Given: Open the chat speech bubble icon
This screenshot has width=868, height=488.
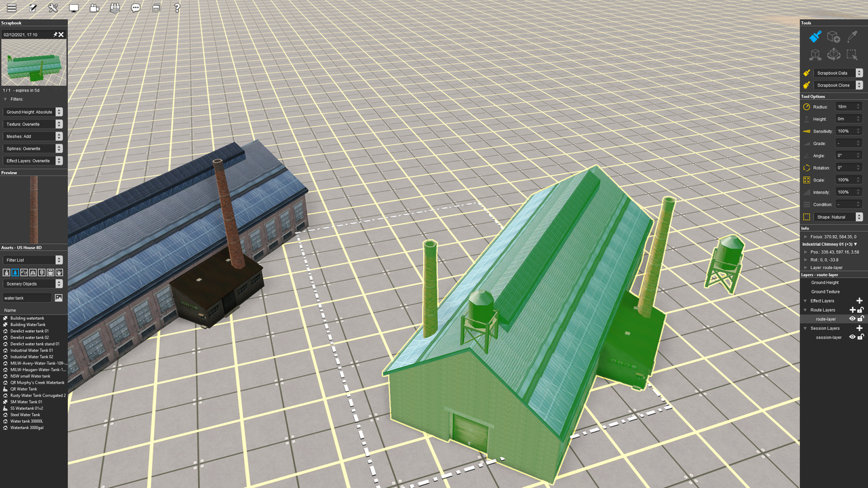Looking at the screenshot, I should click(x=136, y=8).
